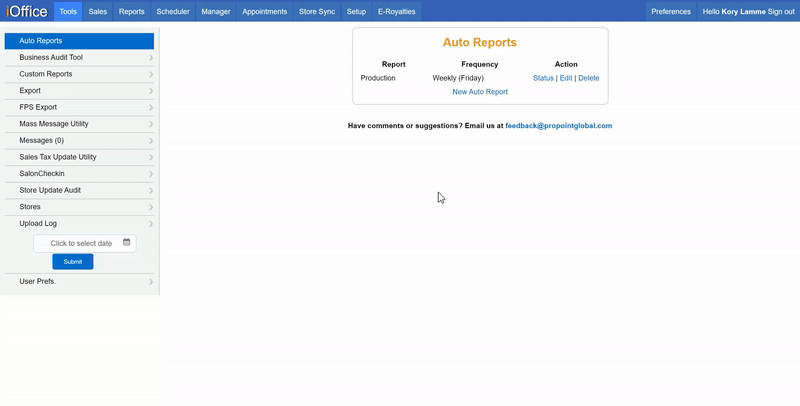Click the 'Weekly (Friday)' frequency cell
The height and width of the screenshot is (406, 800).
458,78
